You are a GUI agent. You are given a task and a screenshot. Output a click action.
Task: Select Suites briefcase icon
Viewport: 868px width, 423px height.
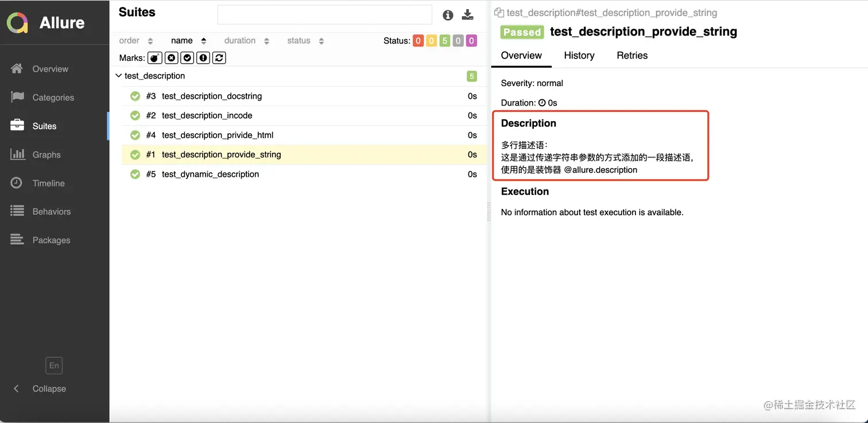[17, 126]
